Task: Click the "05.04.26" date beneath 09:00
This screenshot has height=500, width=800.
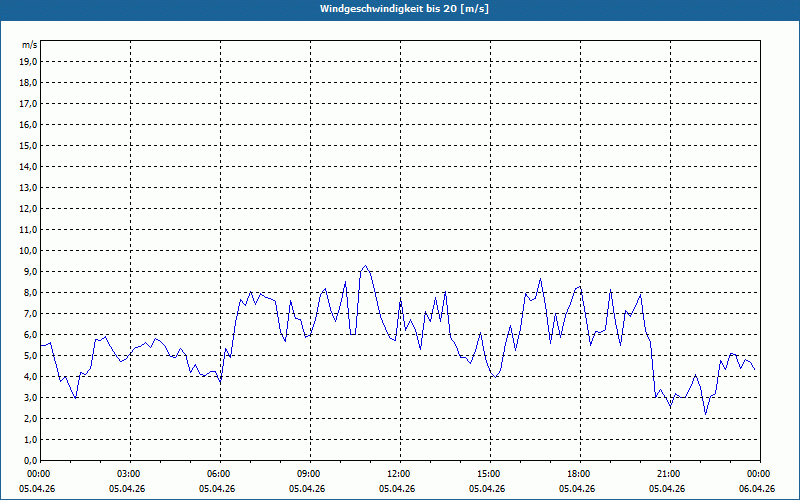Action: [307, 489]
